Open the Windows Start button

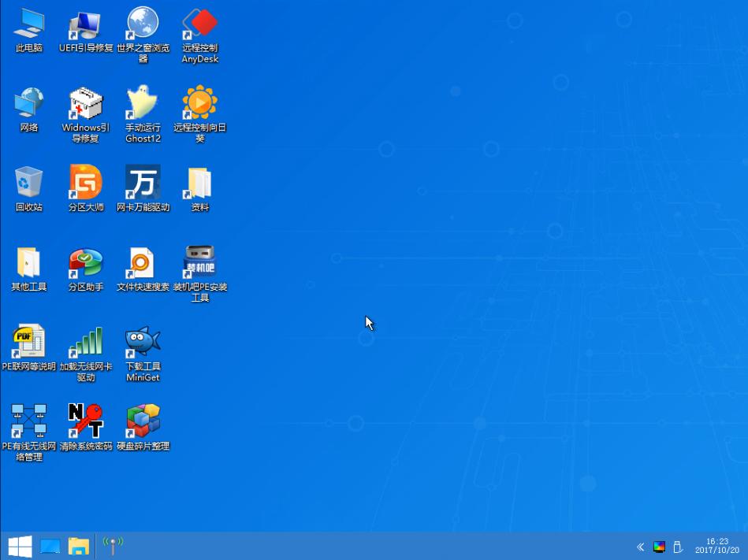tap(20, 547)
